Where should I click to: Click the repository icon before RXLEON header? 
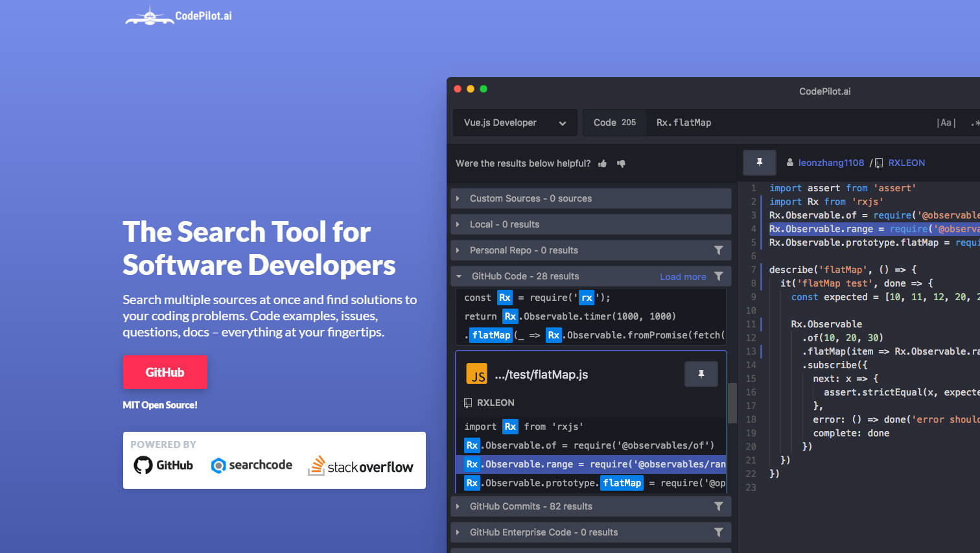pos(879,163)
